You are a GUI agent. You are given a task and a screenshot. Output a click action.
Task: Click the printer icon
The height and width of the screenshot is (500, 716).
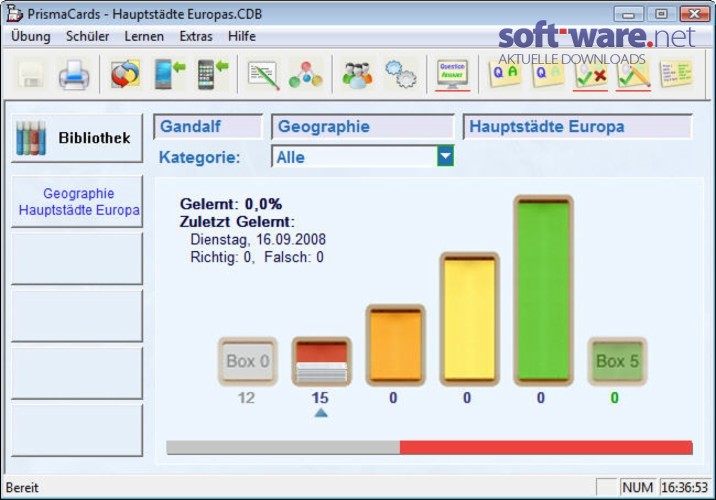[x=74, y=75]
